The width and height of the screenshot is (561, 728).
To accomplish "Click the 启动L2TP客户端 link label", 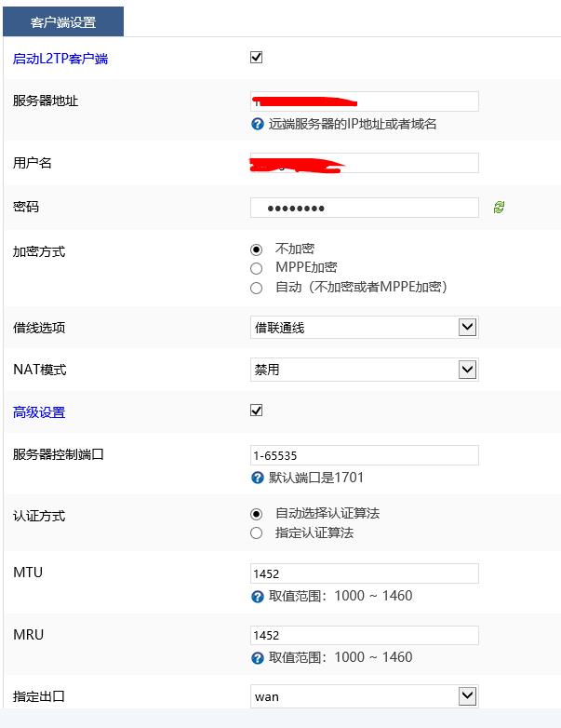I will (x=60, y=59).
